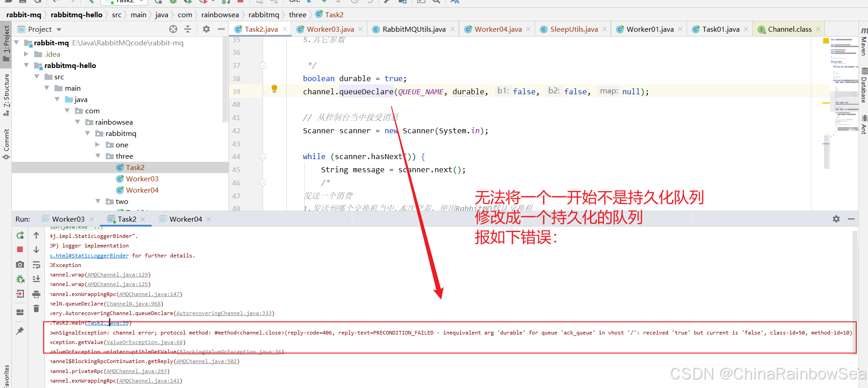Click the yellow warning stripe mark on editor scrollbar
This screenshot has width=868, height=388.
[x=826, y=103]
